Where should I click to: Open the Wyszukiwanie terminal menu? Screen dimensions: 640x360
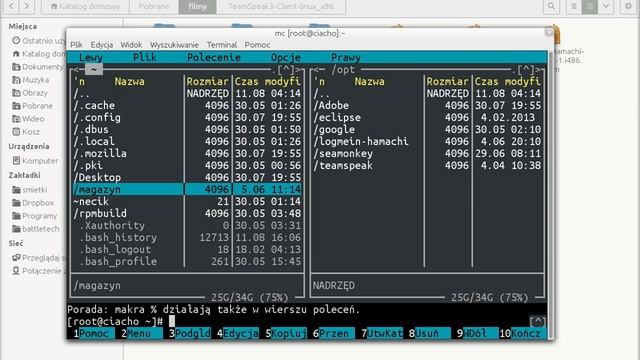[x=174, y=45]
